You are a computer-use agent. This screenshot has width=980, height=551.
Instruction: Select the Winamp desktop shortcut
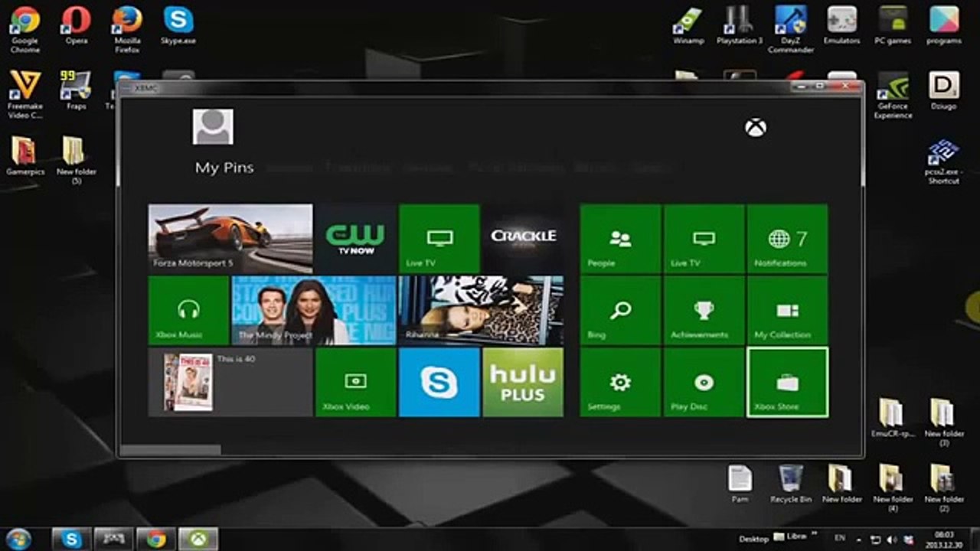[688, 24]
